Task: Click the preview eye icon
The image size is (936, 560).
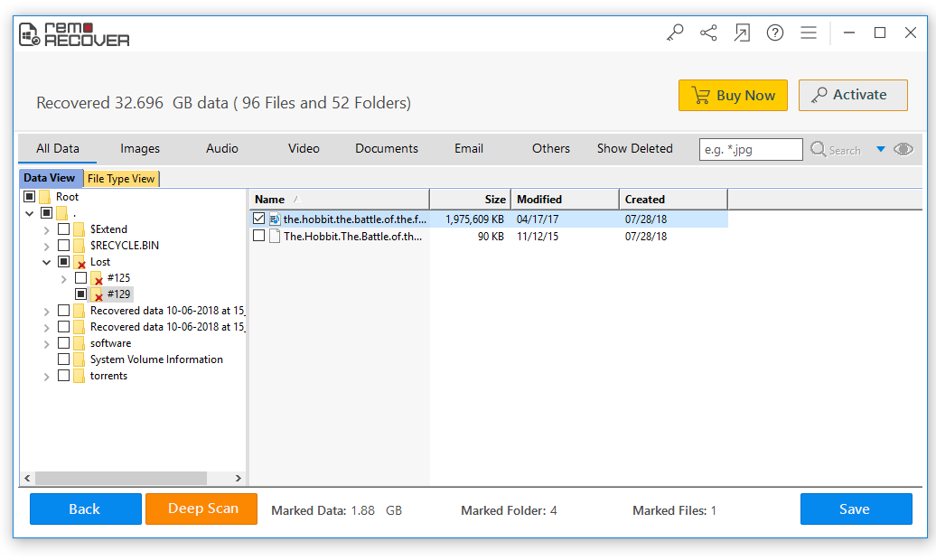Action: [x=903, y=149]
